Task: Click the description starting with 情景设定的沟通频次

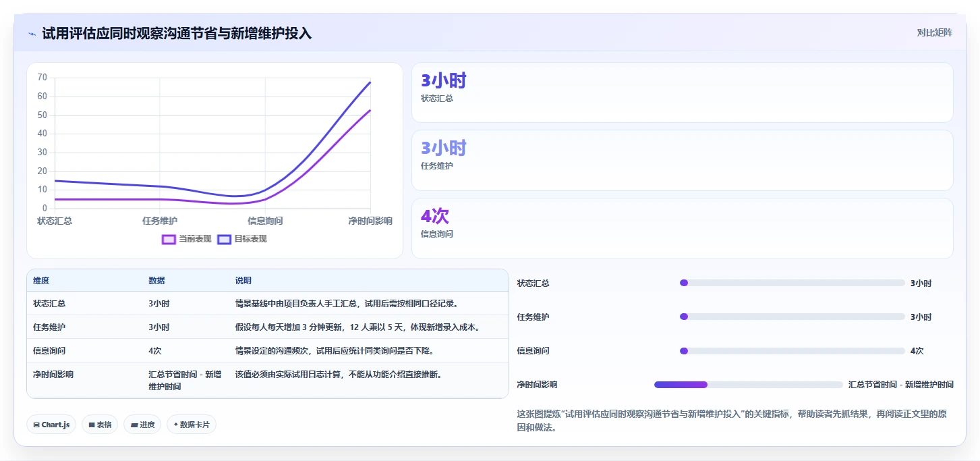Action: pyautogui.click(x=334, y=351)
